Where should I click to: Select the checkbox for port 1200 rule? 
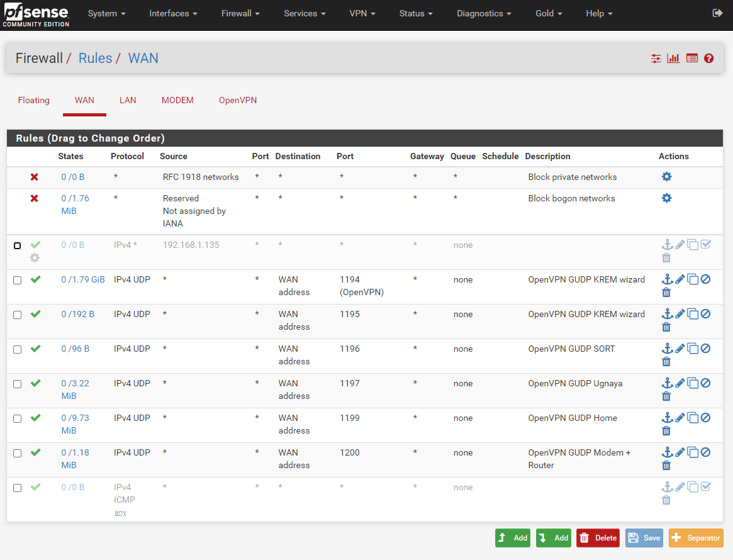click(17, 454)
